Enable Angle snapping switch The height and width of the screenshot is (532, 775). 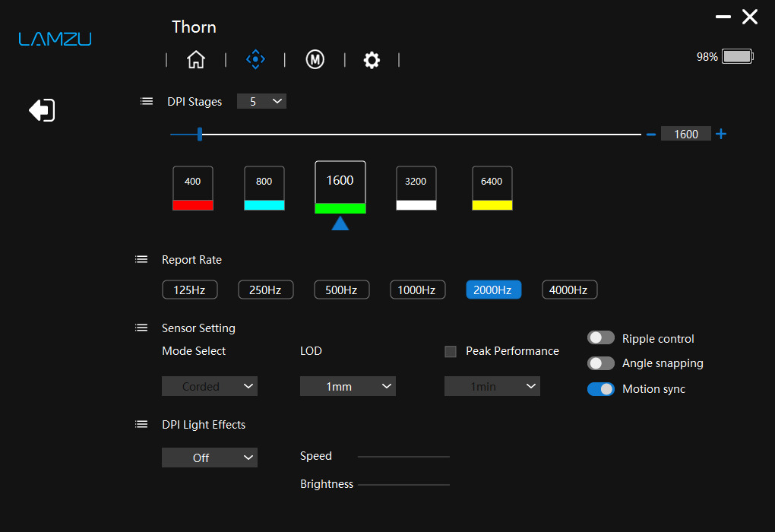click(600, 363)
